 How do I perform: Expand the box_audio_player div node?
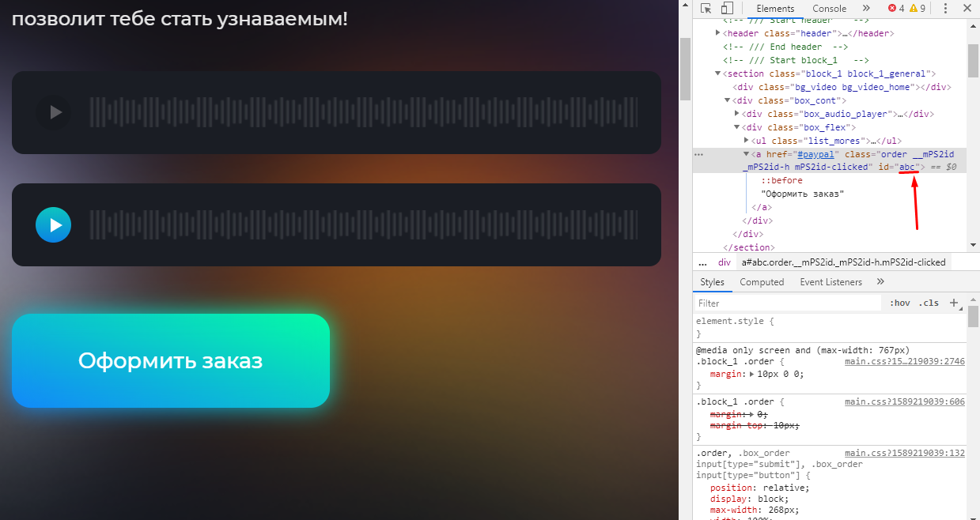736,114
